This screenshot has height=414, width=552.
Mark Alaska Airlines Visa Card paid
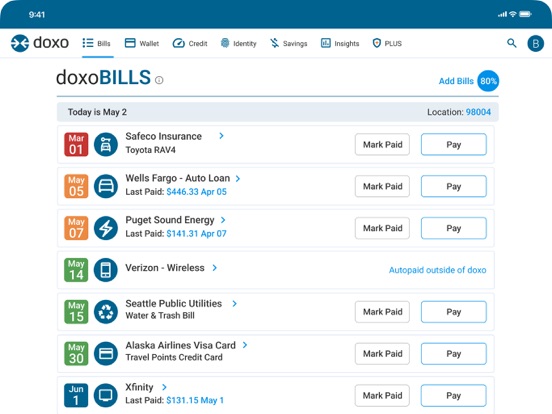click(382, 353)
